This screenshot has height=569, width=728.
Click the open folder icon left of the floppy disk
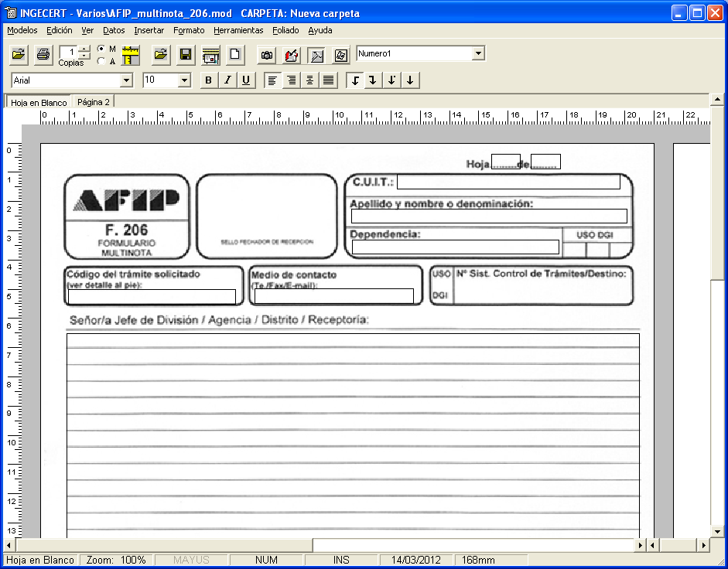161,55
